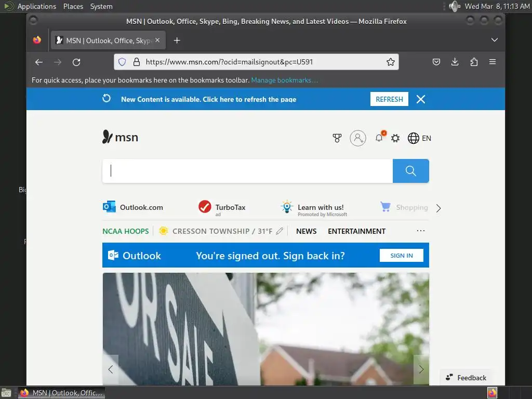This screenshot has height=399, width=532.
Task: Click the address bar URL field
Action: (256, 62)
